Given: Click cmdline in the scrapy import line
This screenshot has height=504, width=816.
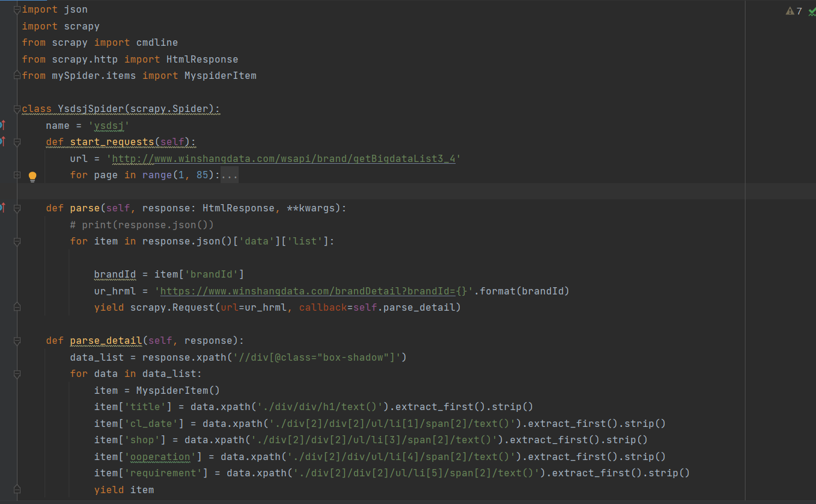Looking at the screenshot, I should [x=157, y=43].
